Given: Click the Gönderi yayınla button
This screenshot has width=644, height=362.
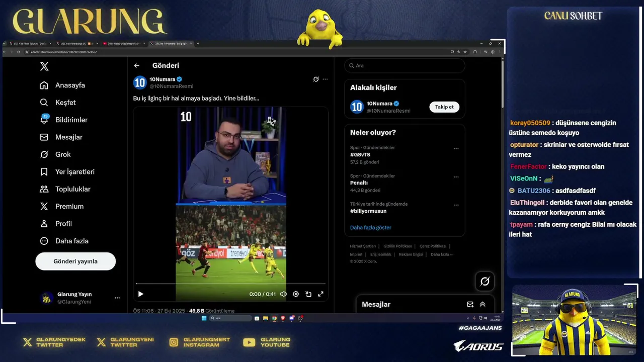Looking at the screenshot, I should coord(75,261).
